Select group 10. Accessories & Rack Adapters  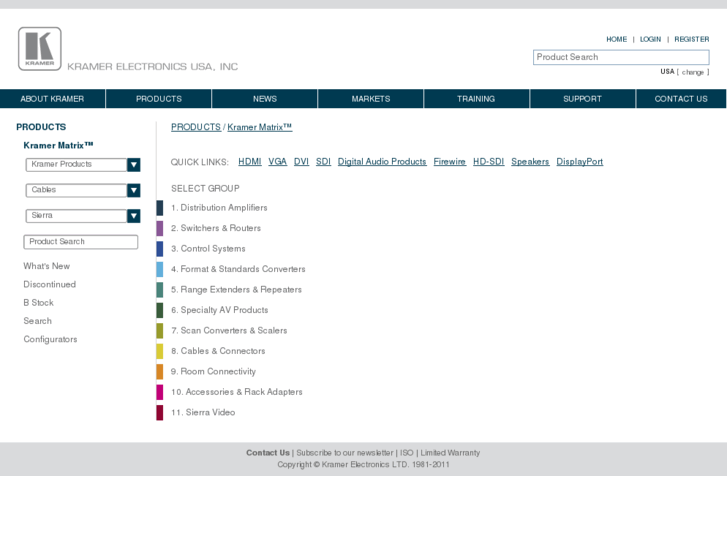236,392
